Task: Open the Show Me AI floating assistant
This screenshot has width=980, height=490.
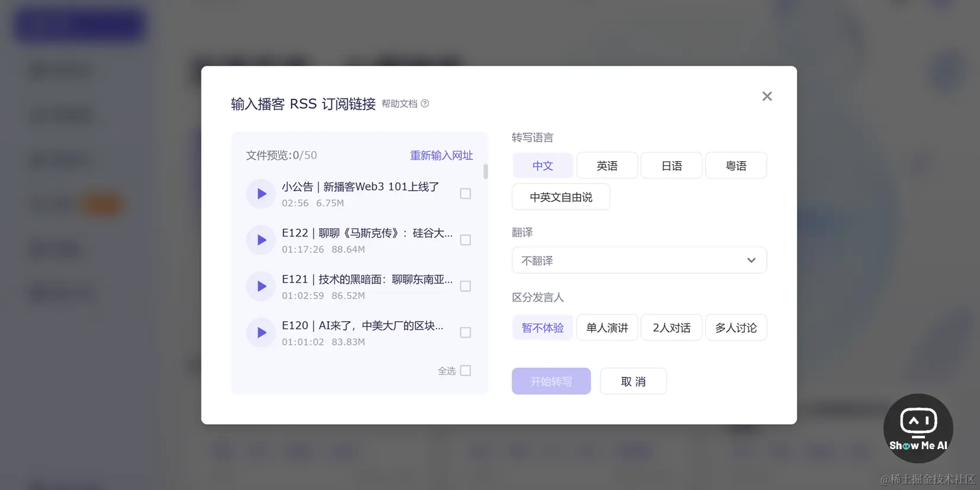Action: pyautogui.click(x=918, y=428)
